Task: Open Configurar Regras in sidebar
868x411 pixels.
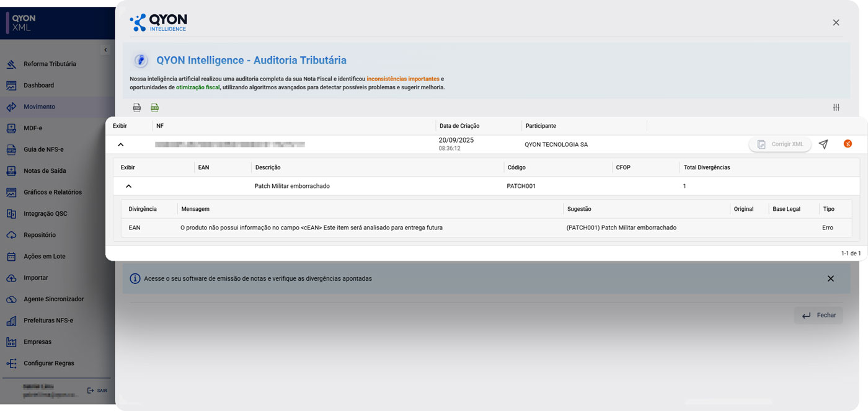Action: (x=48, y=363)
